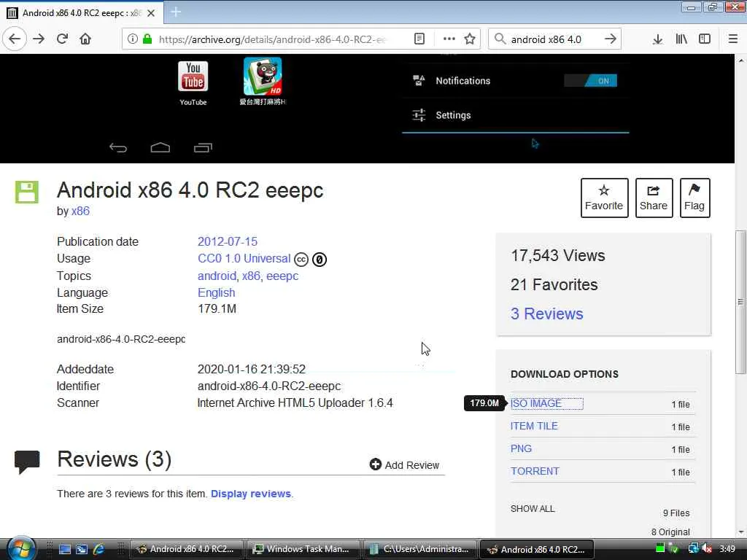Viewport: 747px width, 560px height.
Task: Click the search magnifier icon
Action: 500,39
